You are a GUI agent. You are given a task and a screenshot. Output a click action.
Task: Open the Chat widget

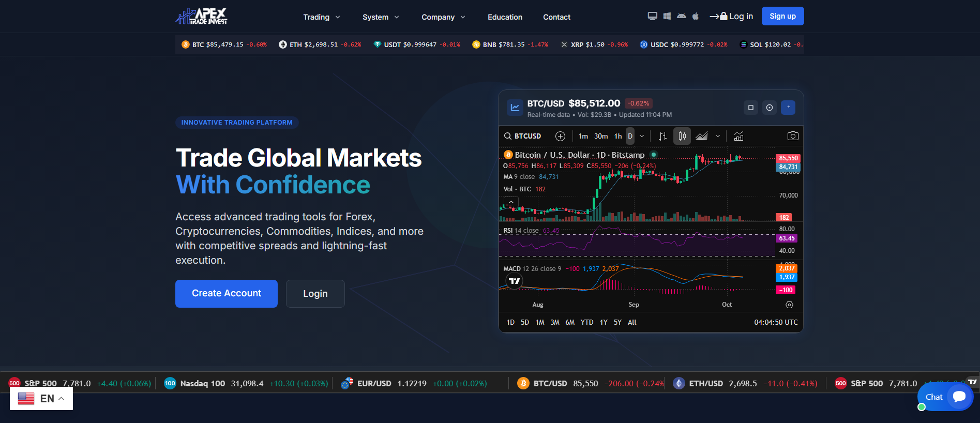pos(945,397)
